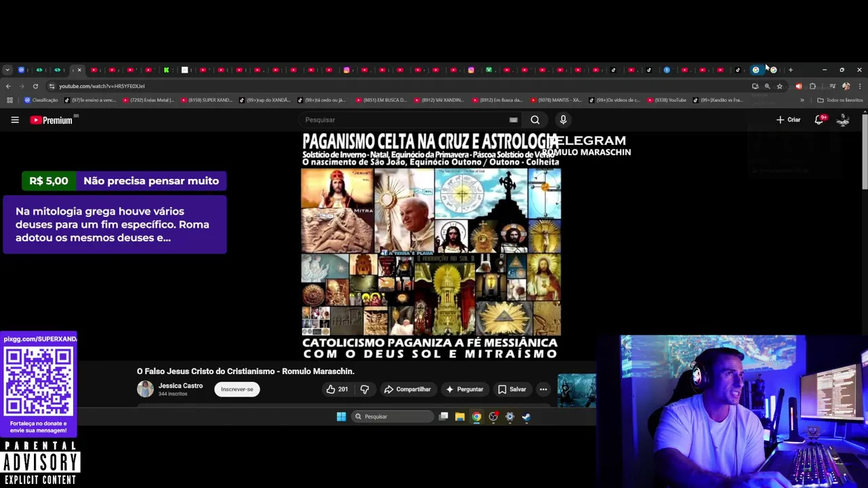Reload the page with the refresh icon
This screenshot has width=868, height=488.
[35, 86]
